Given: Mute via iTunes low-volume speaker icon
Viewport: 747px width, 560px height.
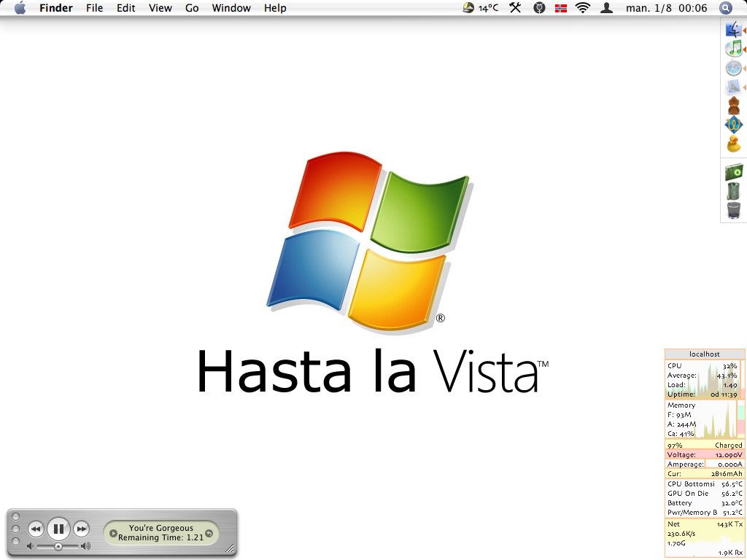Looking at the screenshot, I should (x=30, y=546).
